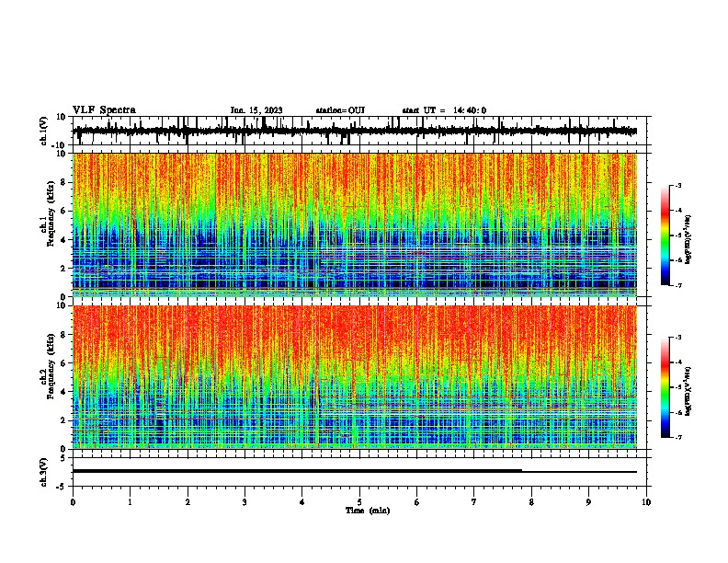The image size is (728, 563).
Task: Click the time axis tick label "6"
Action: (417, 502)
